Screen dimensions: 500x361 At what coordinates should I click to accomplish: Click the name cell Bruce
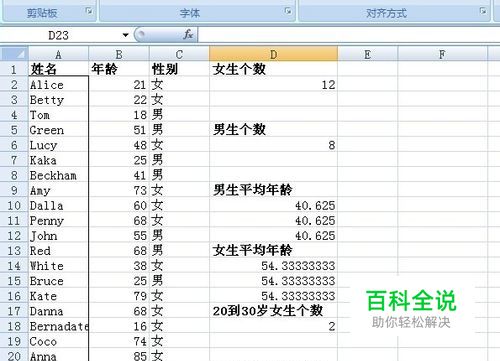tap(58, 281)
